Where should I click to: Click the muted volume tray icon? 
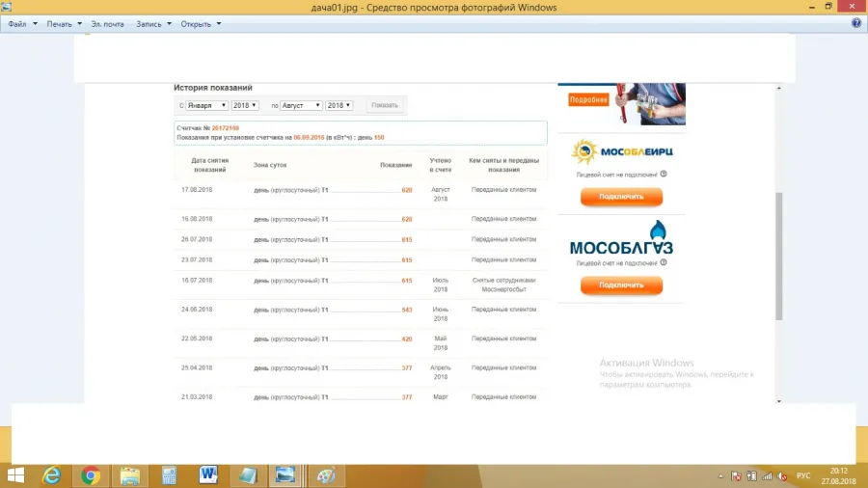click(x=782, y=475)
